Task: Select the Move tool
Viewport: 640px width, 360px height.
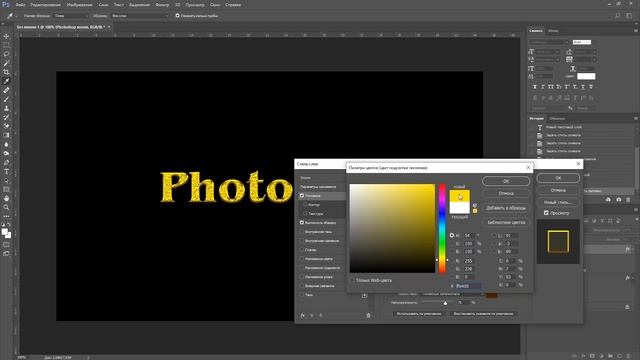Action: click(x=6, y=36)
